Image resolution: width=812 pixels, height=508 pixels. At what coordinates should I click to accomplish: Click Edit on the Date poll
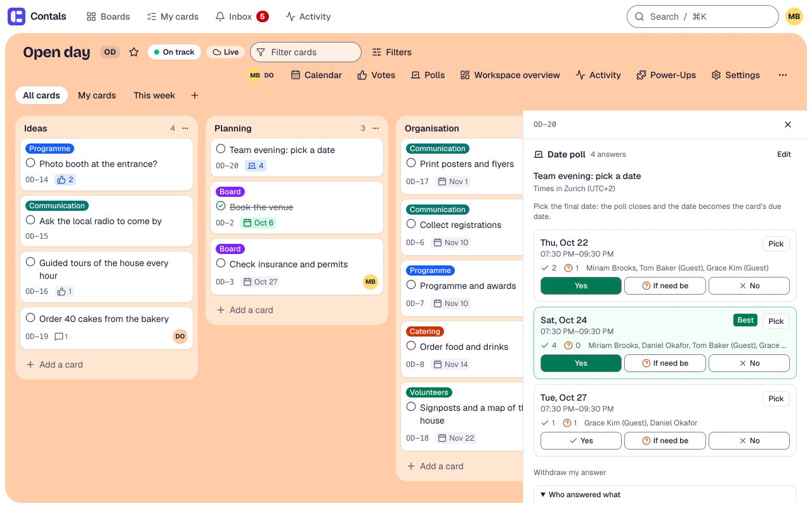pos(784,154)
